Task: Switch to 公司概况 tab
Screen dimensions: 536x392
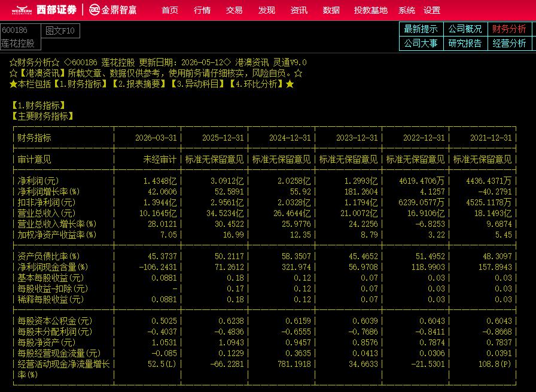Action: 465,29
